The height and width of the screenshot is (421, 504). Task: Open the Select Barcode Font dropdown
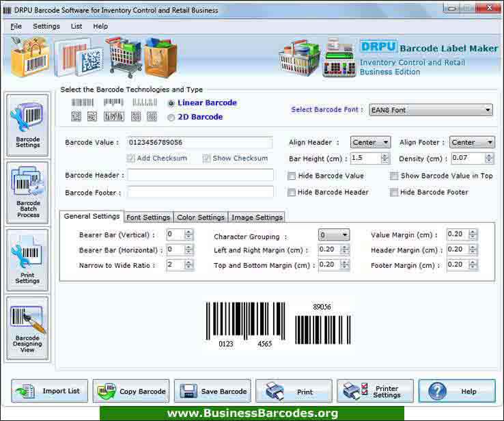pos(431,110)
